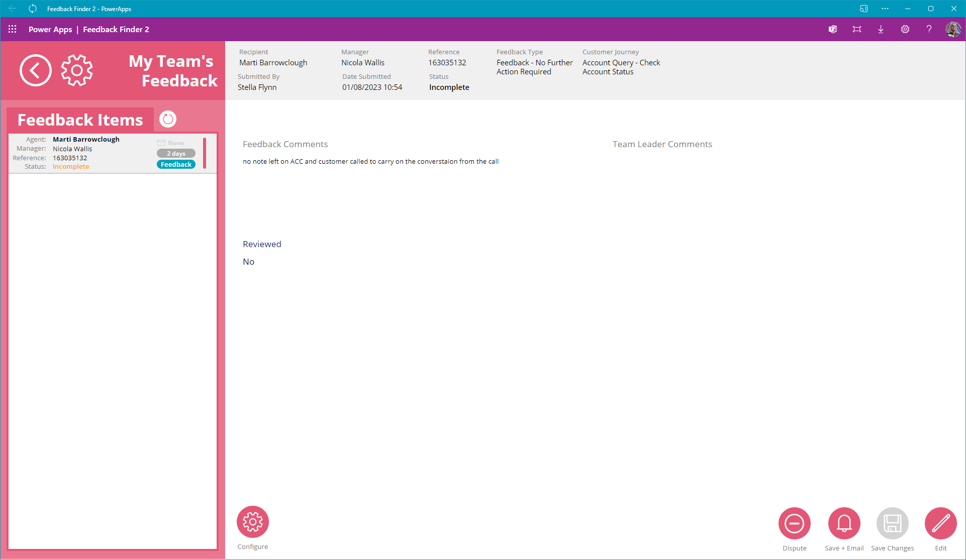
Task: Click the Save + Email bell icon
Action: 844,523
